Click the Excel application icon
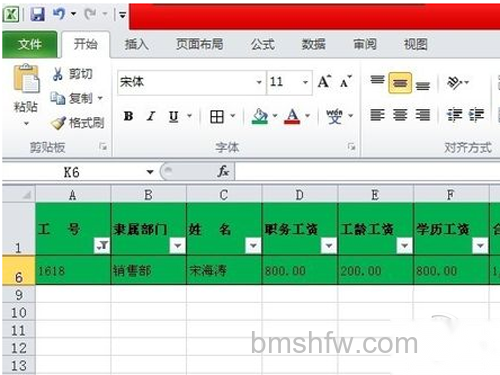Image resolution: width=500 pixels, height=375 pixels. tap(10, 14)
